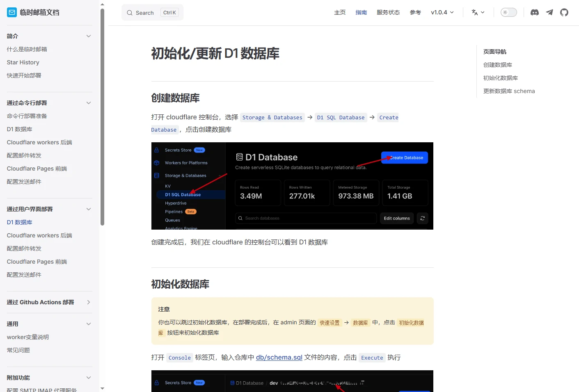Click the 创建数据库 section heading
The image size is (579, 392).
point(176,98)
